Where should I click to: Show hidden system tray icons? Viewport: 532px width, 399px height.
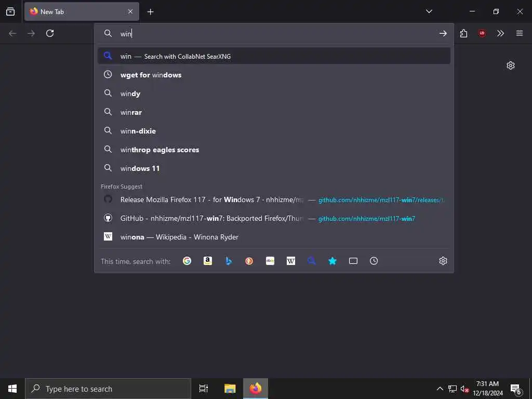tap(440, 389)
